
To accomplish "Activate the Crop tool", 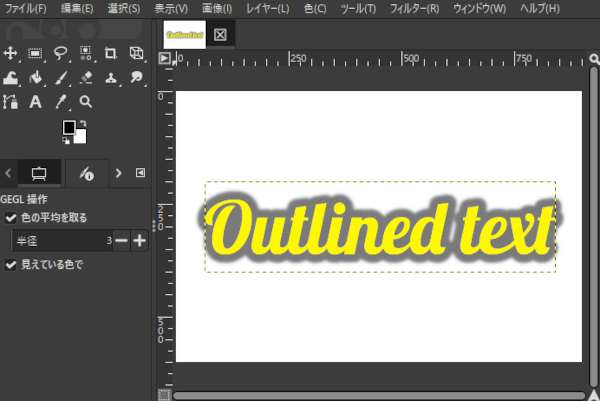I will tap(111, 53).
